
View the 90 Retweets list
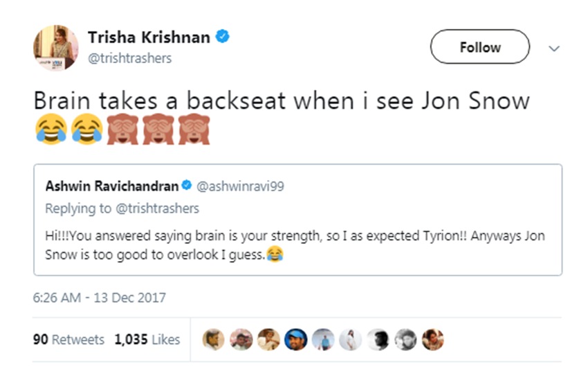(68, 339)
